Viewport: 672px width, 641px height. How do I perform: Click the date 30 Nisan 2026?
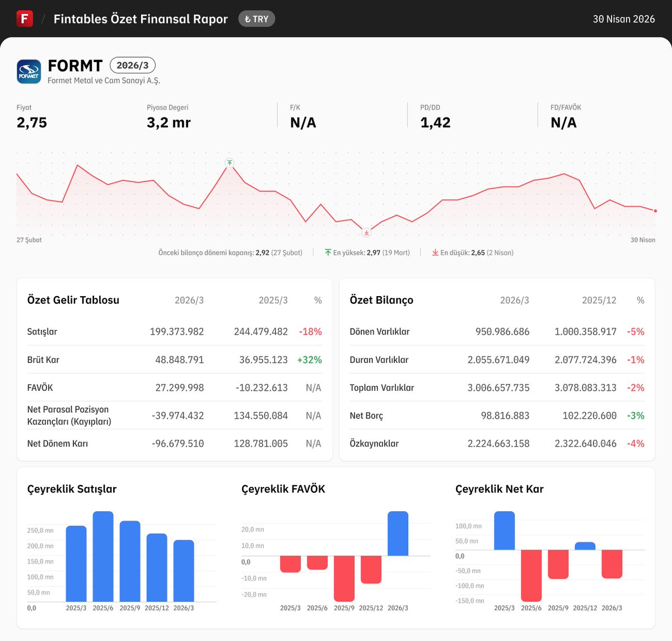pyautogui.click(x=624, y=19)
